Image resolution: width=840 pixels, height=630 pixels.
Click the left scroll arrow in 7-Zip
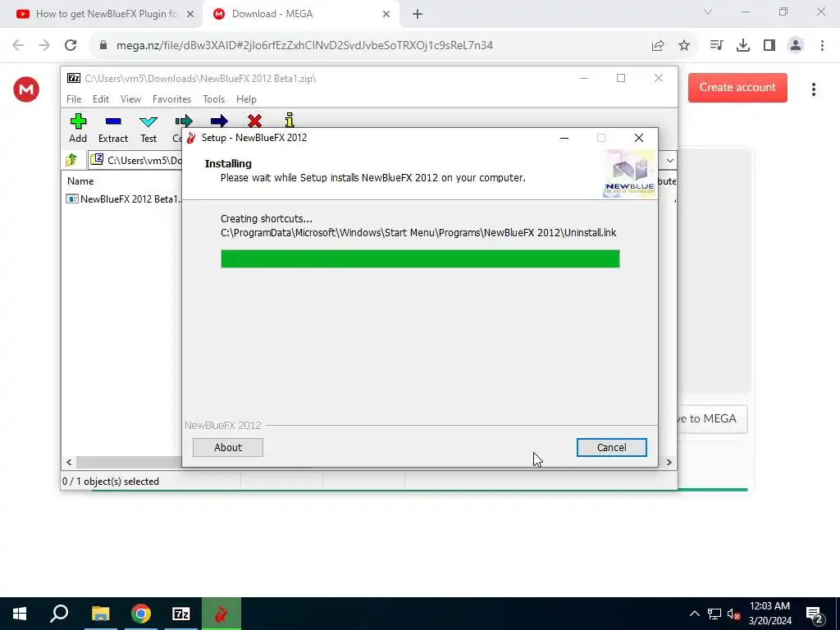click(69, 462)
